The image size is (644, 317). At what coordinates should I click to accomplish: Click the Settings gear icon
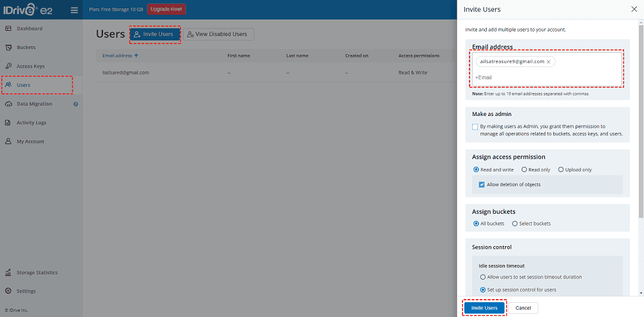pos(8,291)
